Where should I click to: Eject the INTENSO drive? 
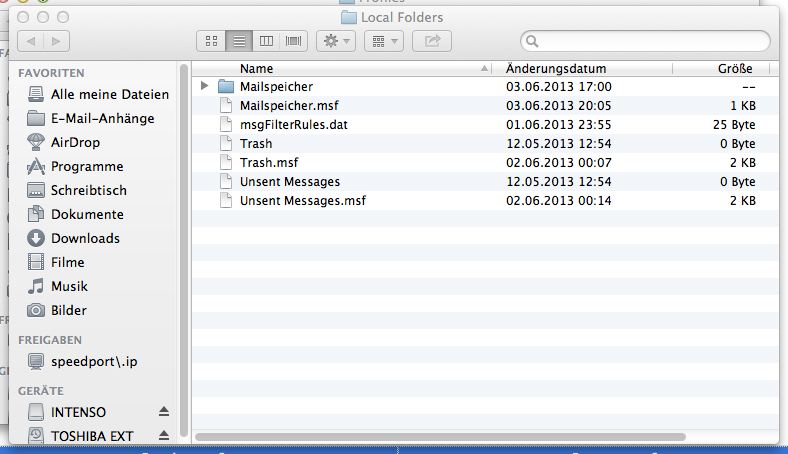(x=164, y=412)
